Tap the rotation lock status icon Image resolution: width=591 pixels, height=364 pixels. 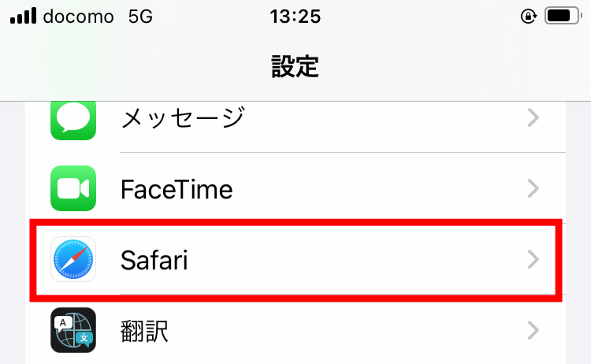[x=529, y=17]
